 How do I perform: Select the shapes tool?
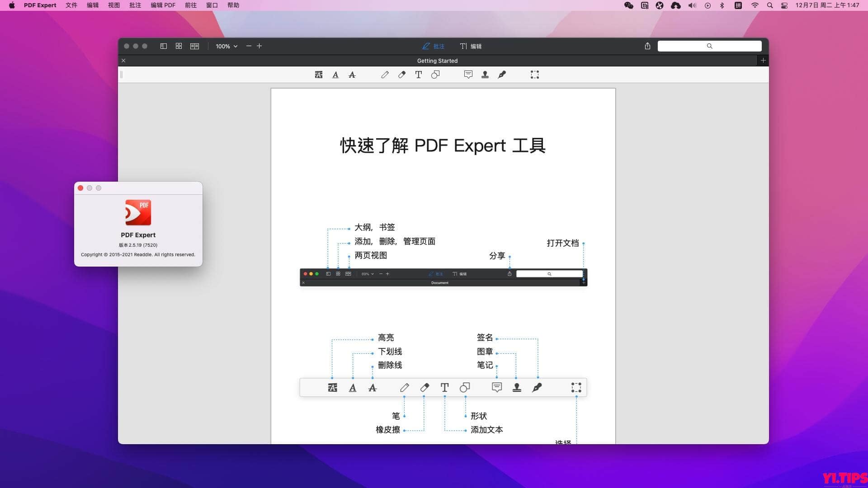point(435,75)
